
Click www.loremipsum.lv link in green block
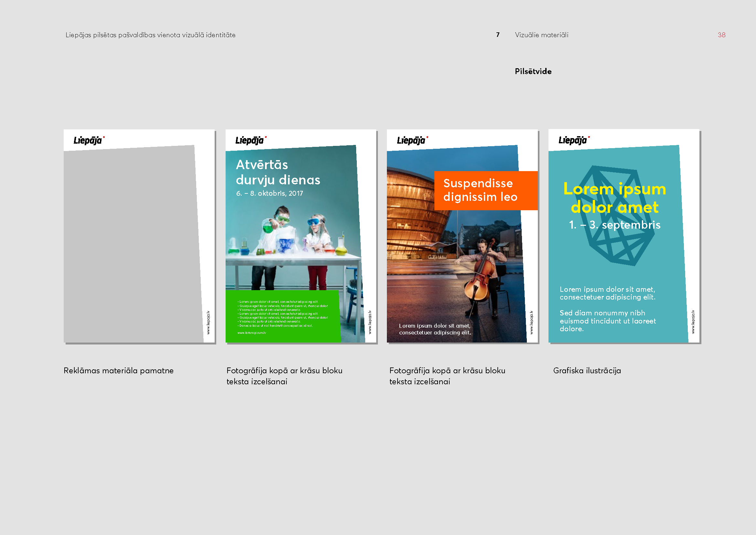click(x=251, y=333)
